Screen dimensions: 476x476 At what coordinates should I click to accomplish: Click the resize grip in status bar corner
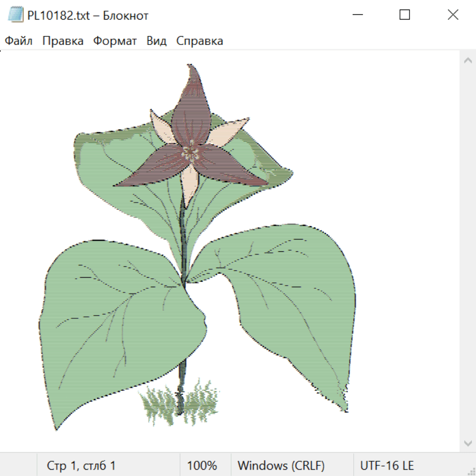coord(471,471)
